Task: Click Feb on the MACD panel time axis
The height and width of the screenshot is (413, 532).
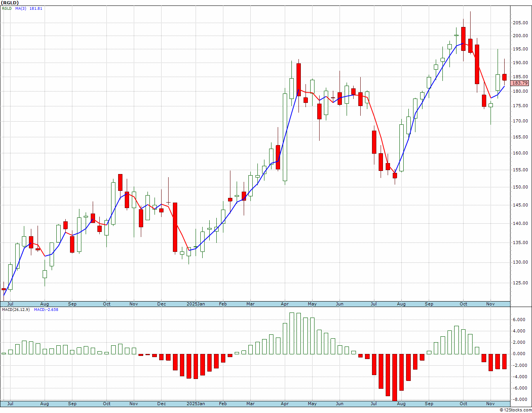Action: (x=223, y=404)
